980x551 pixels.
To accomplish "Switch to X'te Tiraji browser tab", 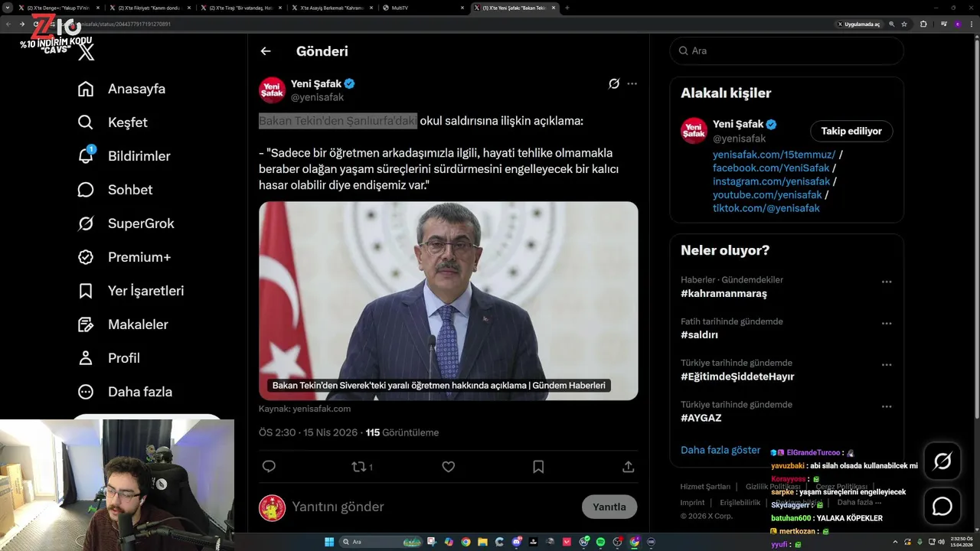I will coord(242,8).
